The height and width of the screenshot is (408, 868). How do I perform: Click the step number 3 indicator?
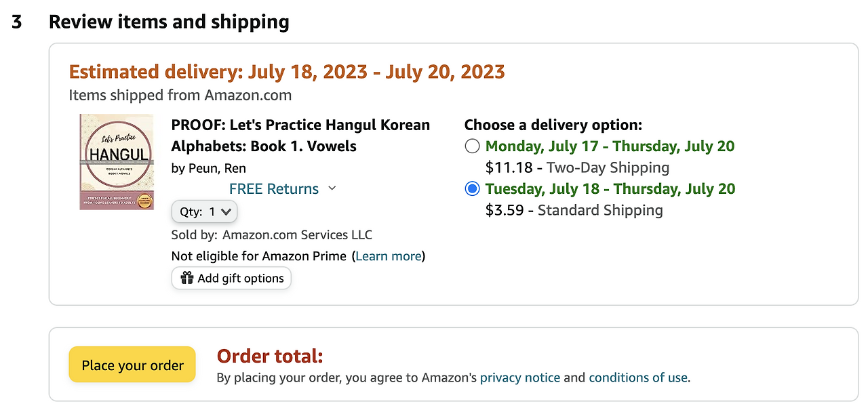[17, 22]
